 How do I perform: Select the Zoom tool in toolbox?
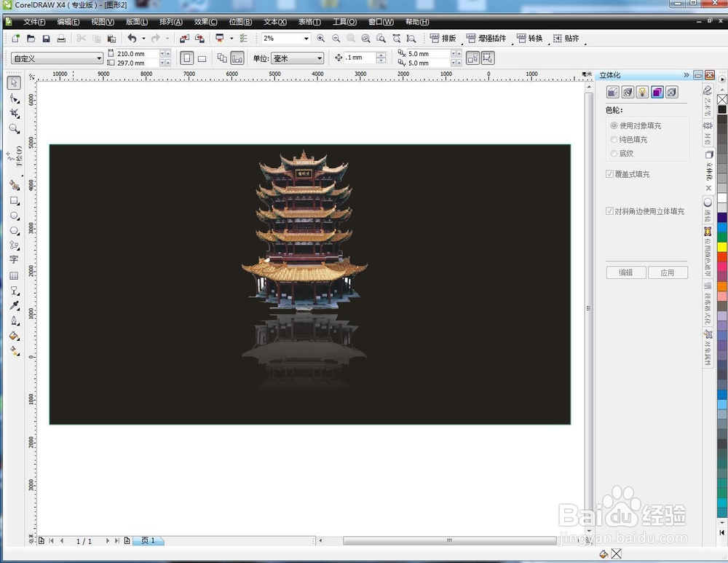15,129
